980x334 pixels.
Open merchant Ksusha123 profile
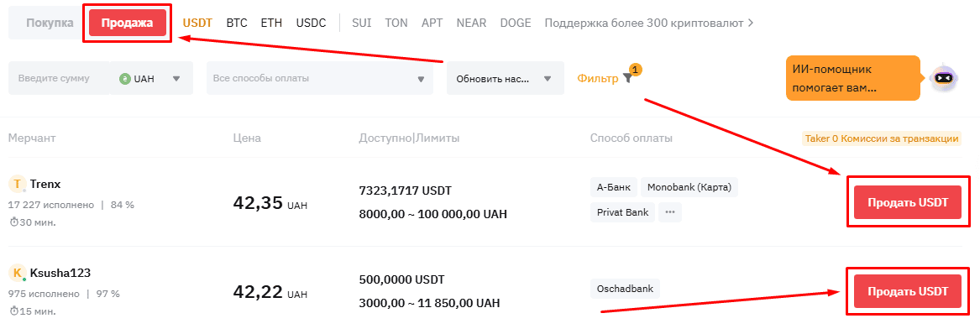[x=61, y=273]
